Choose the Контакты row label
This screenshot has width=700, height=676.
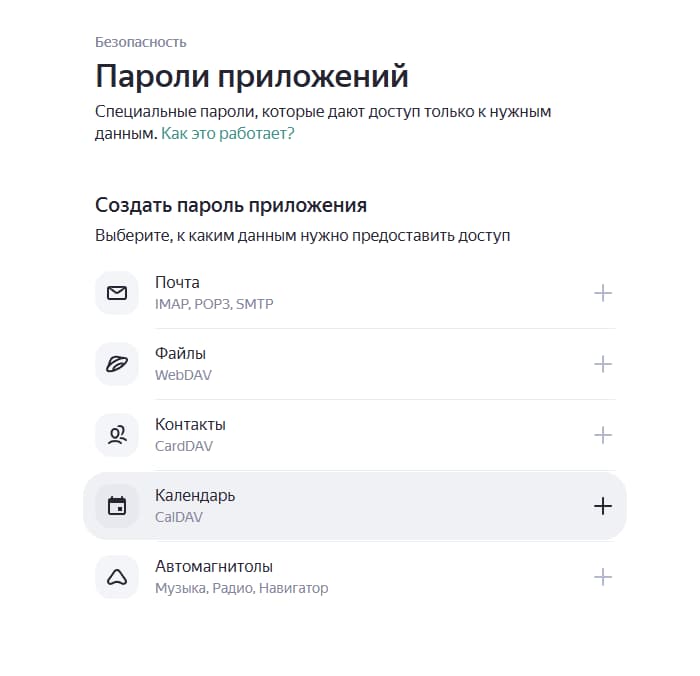(190, 425)
